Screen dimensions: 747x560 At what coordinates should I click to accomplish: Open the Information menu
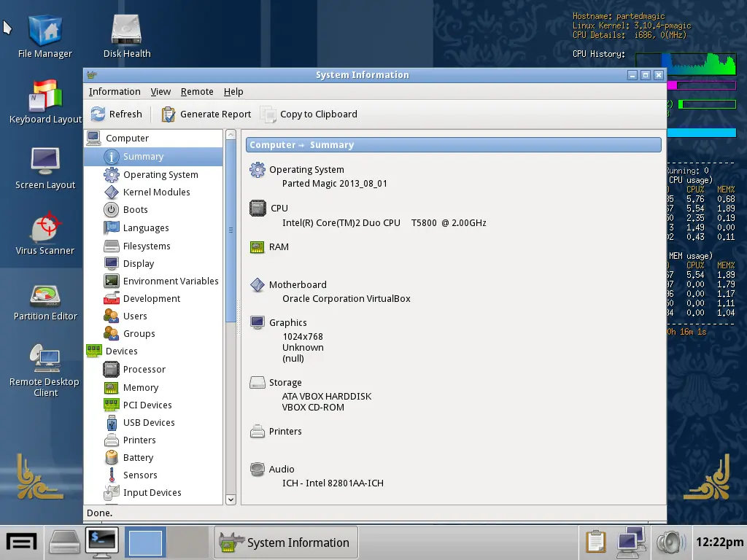pyautogui.click(x=115, y=91)
